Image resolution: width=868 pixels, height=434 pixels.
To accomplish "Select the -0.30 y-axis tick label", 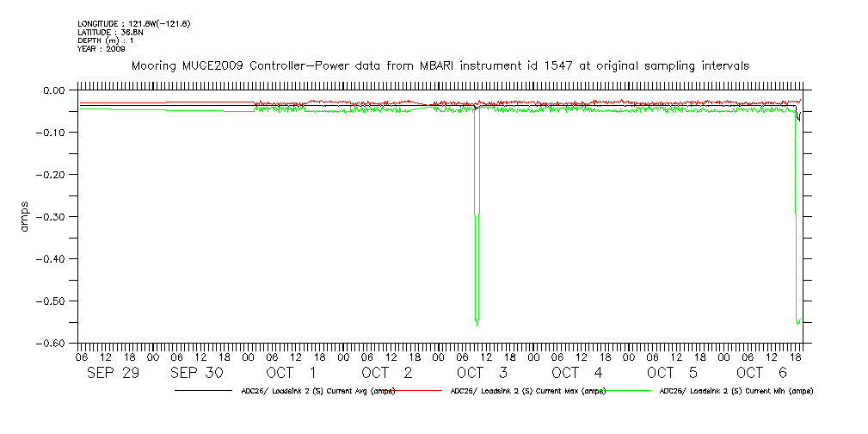I will pyautogui.click(x=50, y=216).
